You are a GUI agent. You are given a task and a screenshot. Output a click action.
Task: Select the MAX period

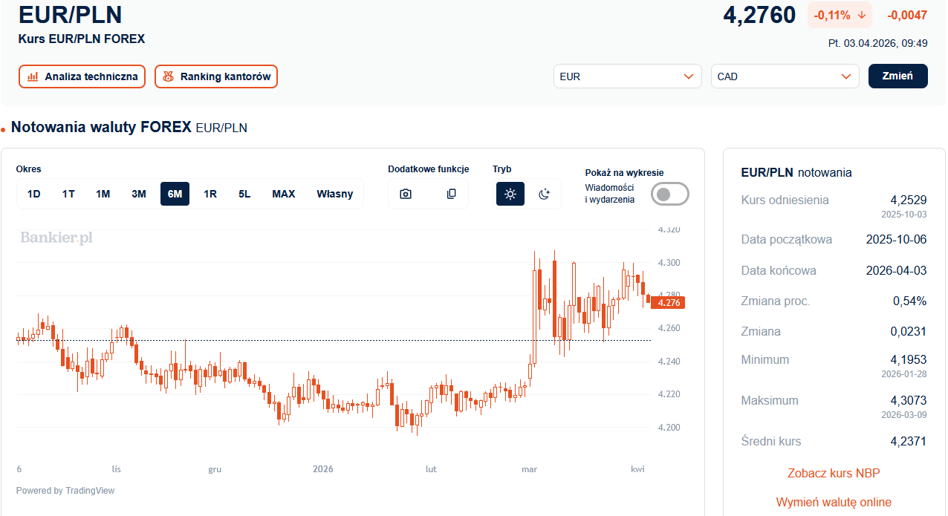point(284,194)
